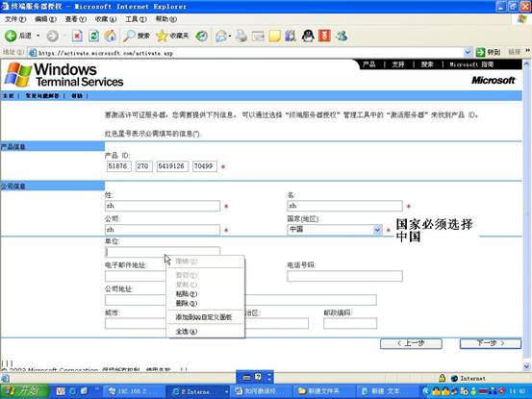Choose 删除 in the context menu

point(205,304)
